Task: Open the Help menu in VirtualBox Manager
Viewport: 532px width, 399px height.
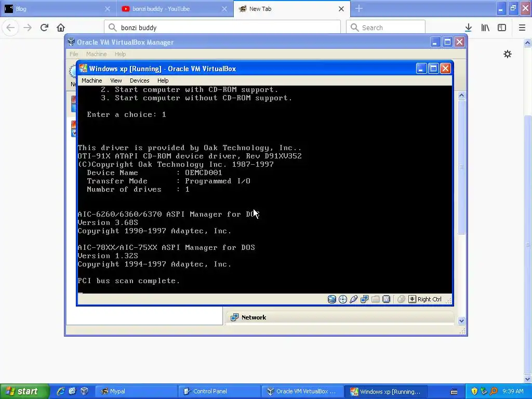Action: point(120,54)
